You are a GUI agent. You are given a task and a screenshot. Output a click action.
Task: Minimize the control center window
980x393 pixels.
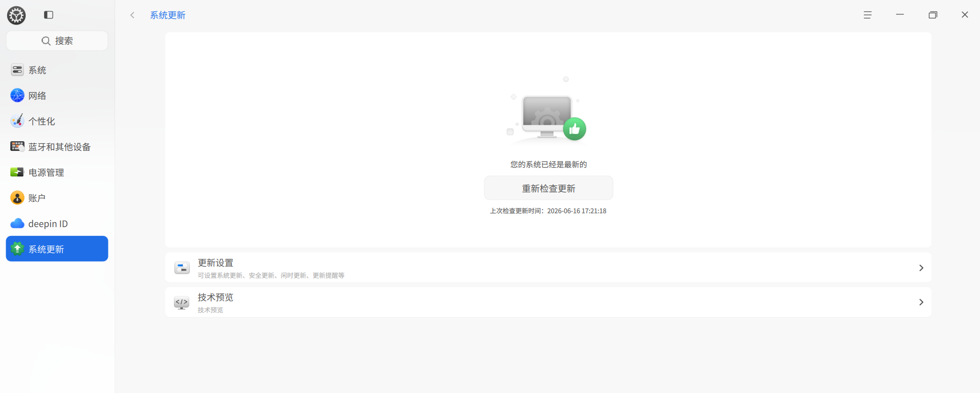tap(900, 15)
